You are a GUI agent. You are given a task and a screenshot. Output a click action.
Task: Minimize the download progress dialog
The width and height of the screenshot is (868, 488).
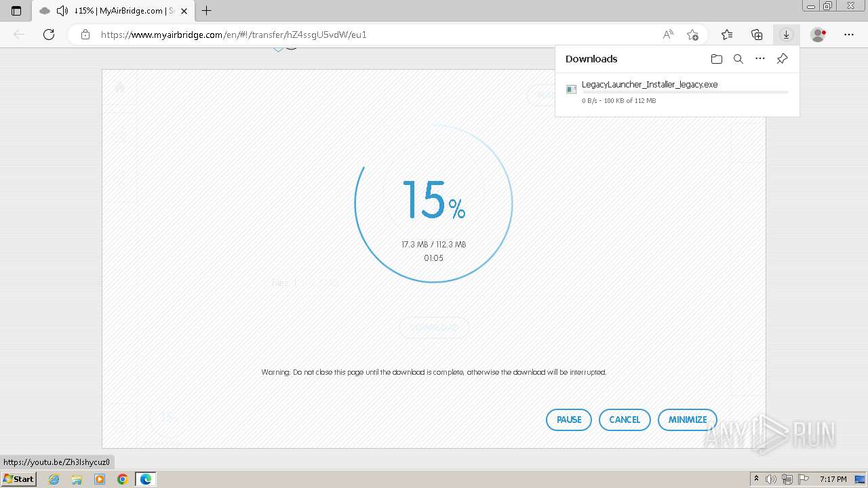tap(688, 420)
